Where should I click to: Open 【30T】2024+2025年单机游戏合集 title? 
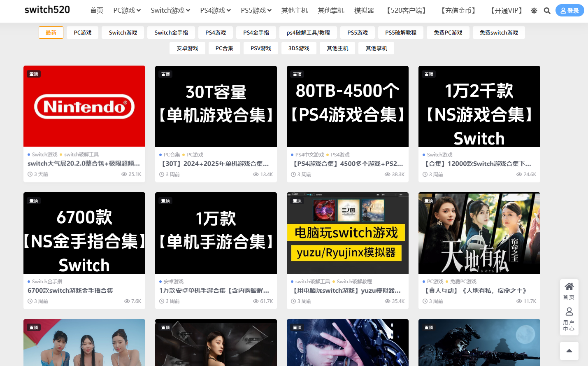214,163
